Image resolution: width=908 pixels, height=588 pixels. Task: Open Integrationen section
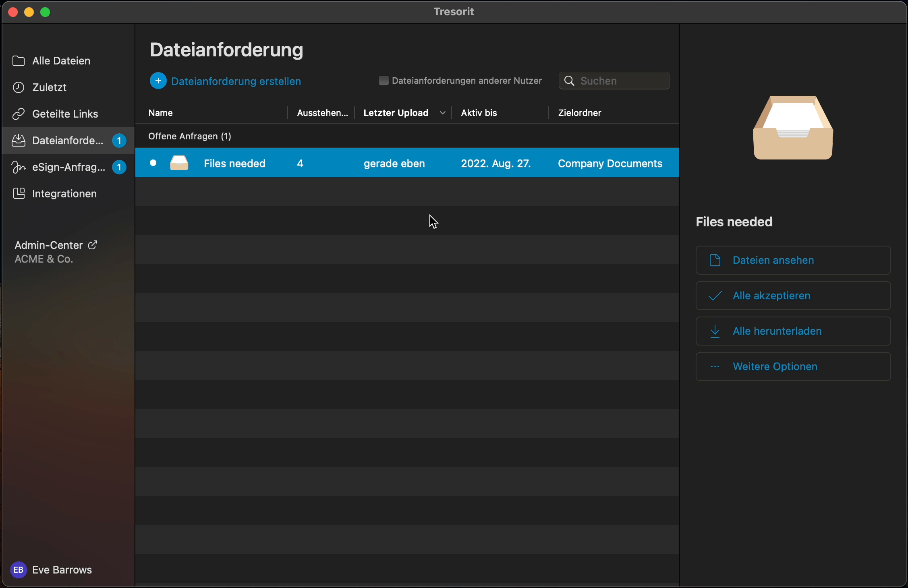[68, 194]
